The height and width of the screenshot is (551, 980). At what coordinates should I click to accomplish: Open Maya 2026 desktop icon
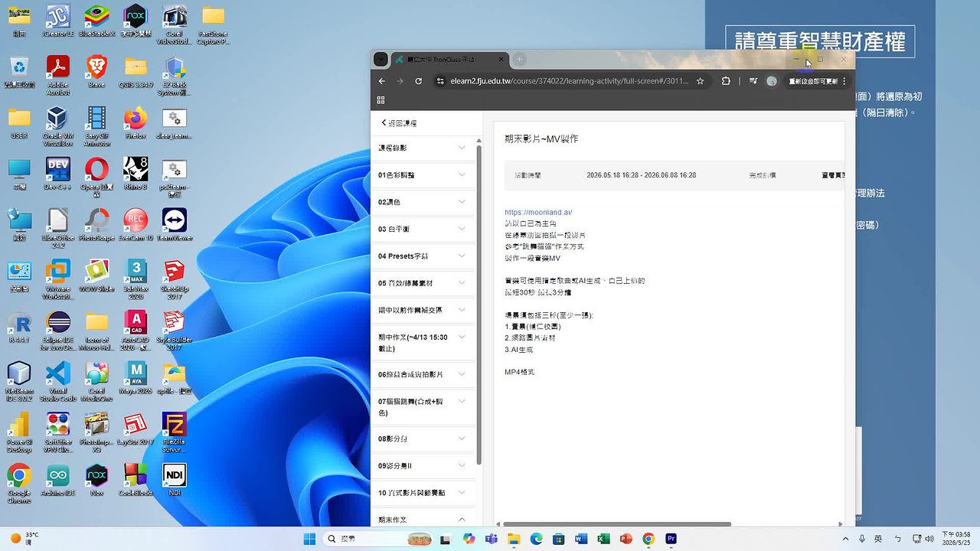pos(136,378)
